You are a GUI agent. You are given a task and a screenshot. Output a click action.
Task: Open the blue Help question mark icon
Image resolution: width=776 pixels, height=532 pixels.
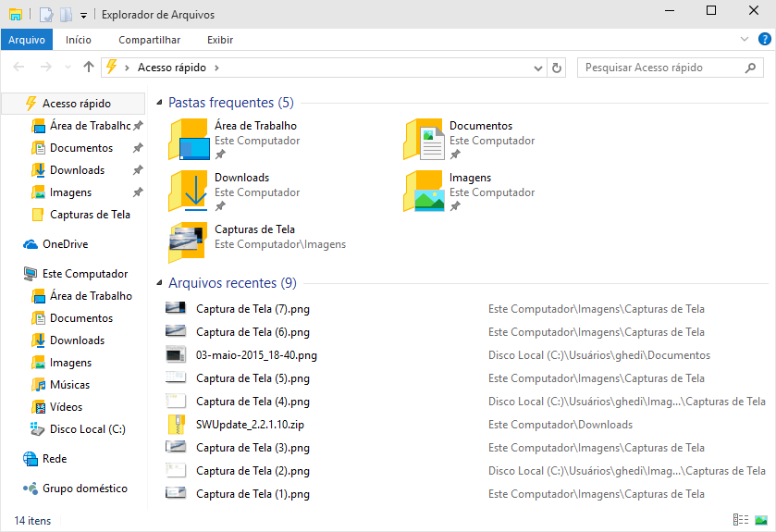point(765,40)
